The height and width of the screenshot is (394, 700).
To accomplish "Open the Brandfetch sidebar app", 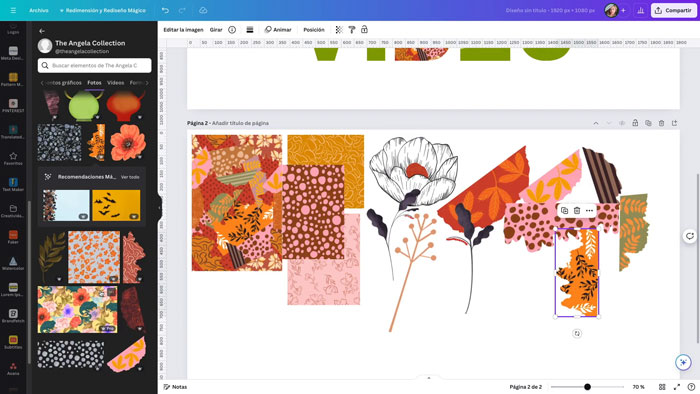I will click(x=13, y=316).
